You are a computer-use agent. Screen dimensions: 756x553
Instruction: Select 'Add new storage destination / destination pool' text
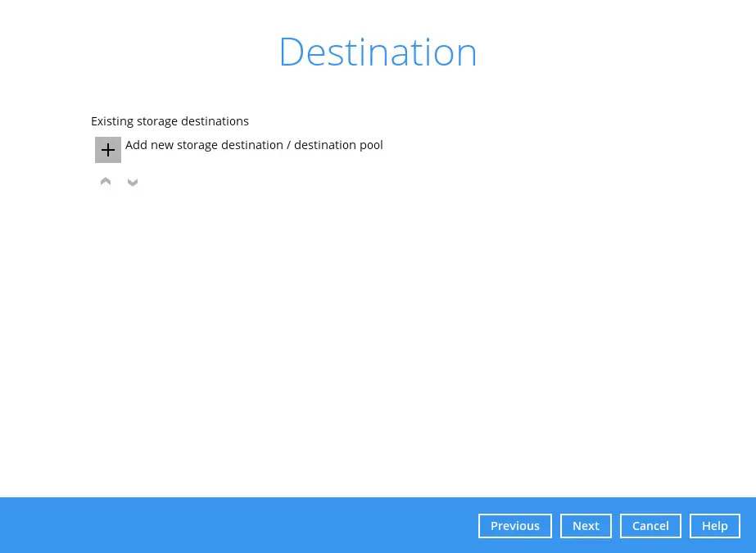click(254, 145)
